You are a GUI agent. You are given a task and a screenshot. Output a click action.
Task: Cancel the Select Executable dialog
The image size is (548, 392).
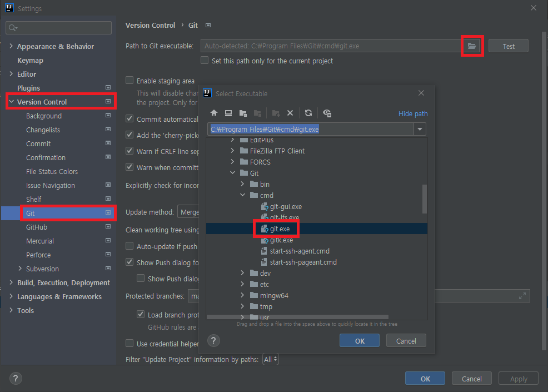click(406, 341)
